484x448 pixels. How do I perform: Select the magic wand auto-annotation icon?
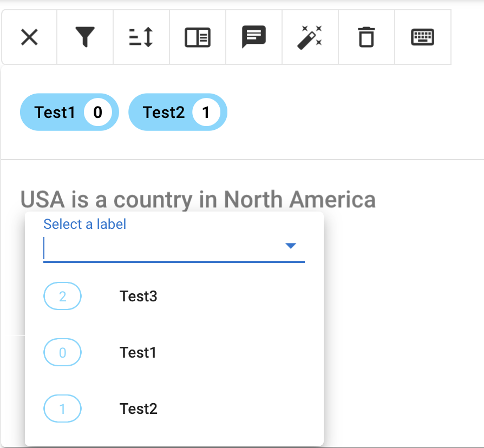pyautogui.click(x=310, y=37)
